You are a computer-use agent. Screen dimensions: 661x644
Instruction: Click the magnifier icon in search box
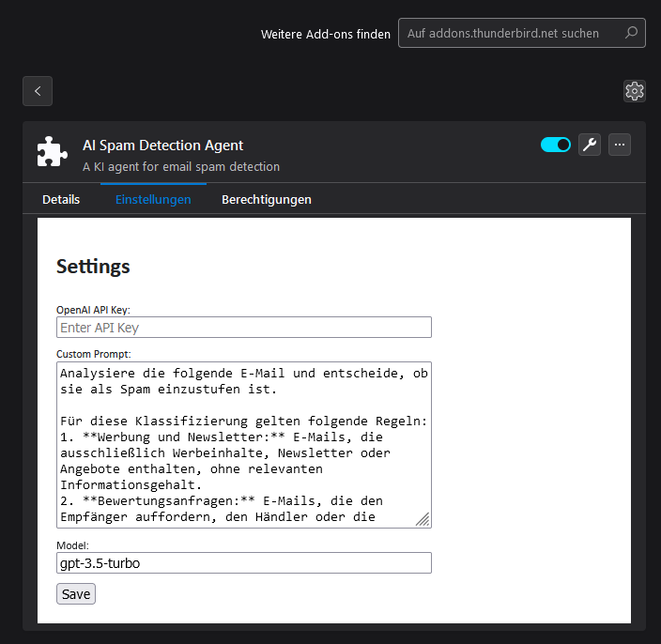point(632,33)
